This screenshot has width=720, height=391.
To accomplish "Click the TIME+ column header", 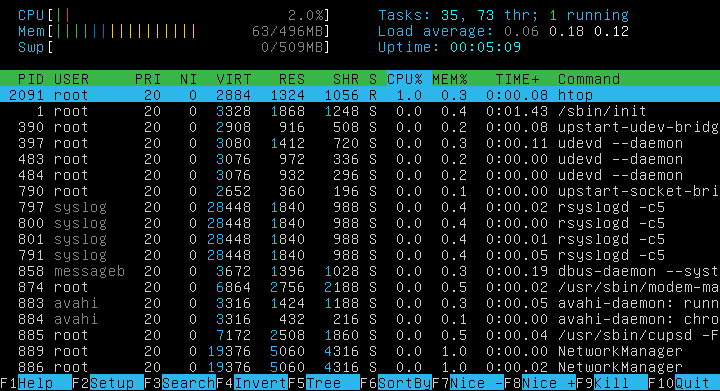I will (x=518, y=79).
